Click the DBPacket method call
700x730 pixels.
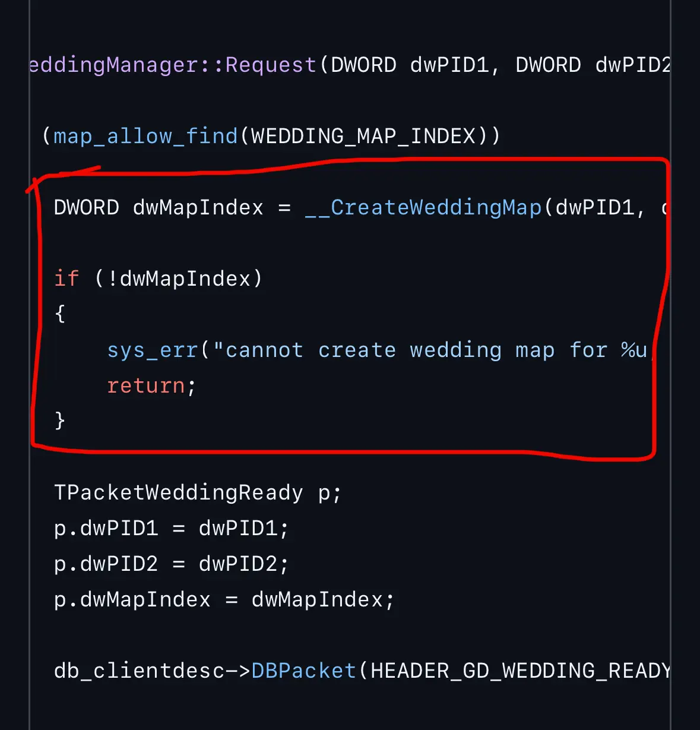(x=303, y=671)
